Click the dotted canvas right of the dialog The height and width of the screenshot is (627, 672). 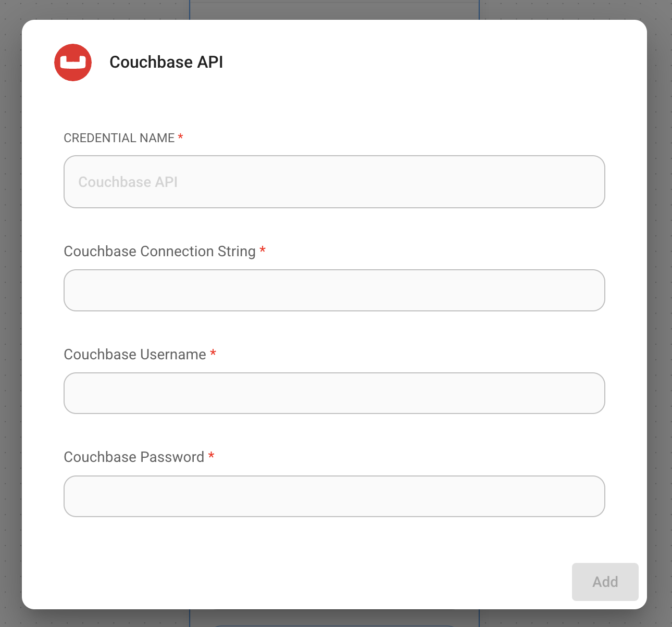point(659,312)
